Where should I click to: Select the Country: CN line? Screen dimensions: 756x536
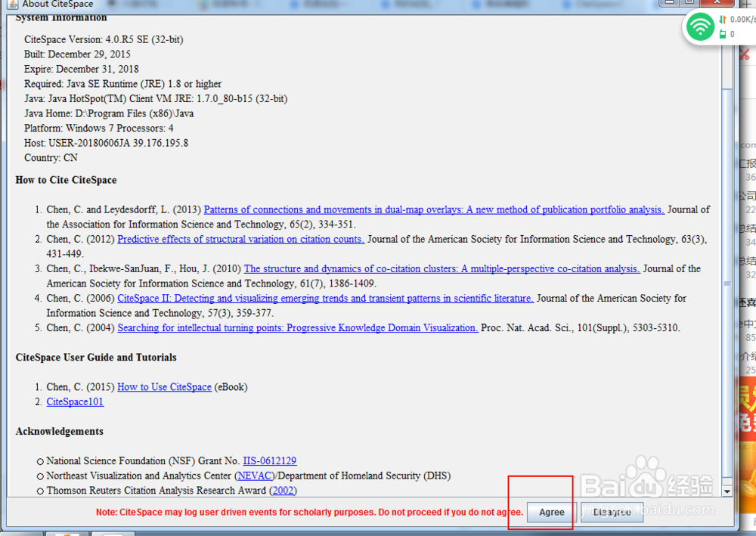coord(51,158)
